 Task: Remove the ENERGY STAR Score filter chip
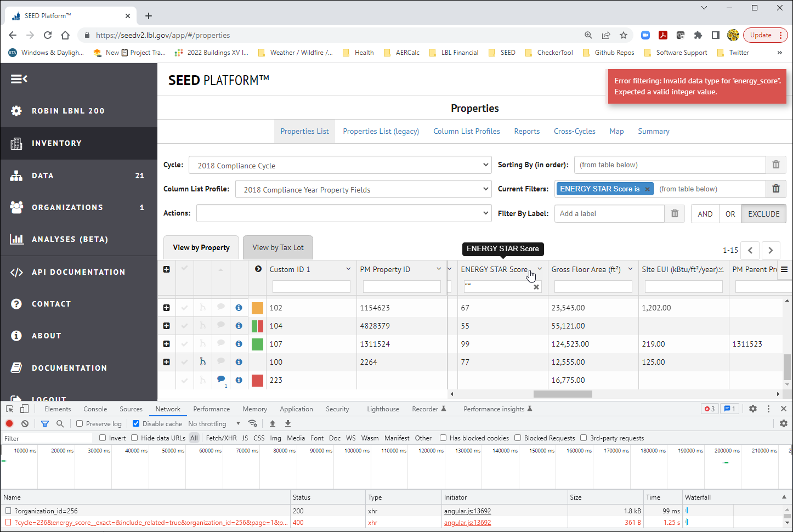click(x=647, y=189)
